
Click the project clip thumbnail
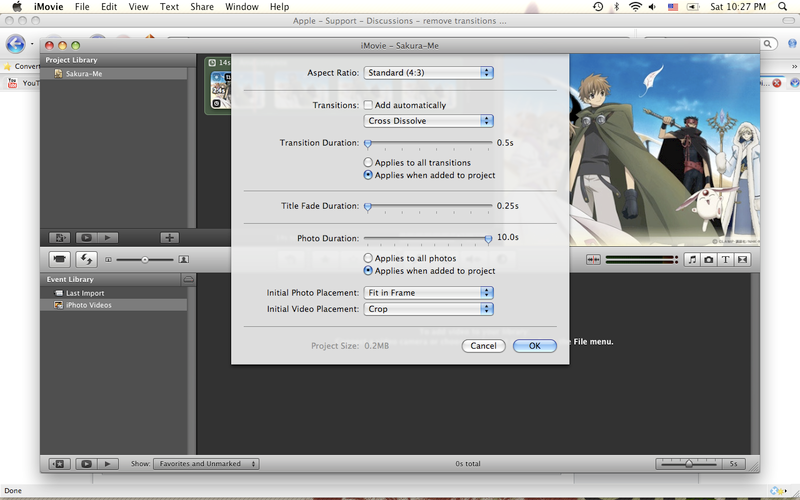[221, 90]
